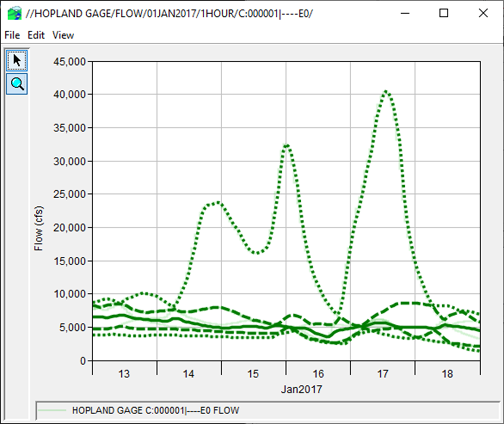Select the dotted flow curve at its peak
This screenshot has width=504, height=424.
click(x=386, y=92)
